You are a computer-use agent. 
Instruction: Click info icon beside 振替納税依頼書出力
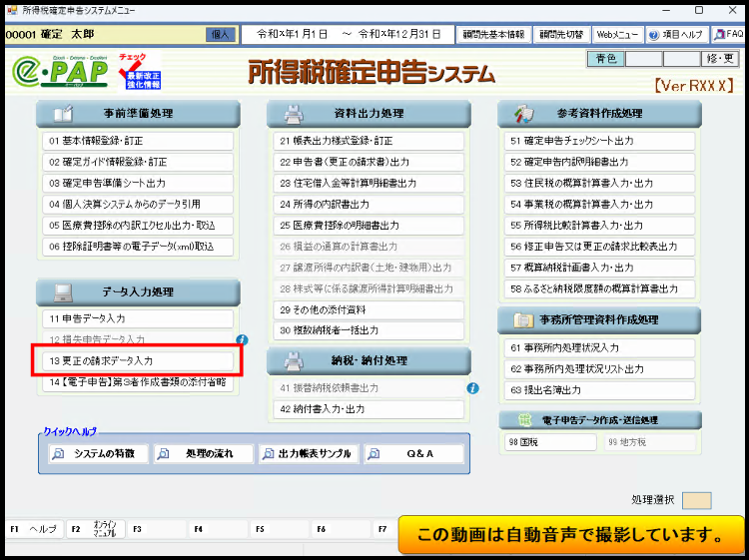[x=473, y=388]
